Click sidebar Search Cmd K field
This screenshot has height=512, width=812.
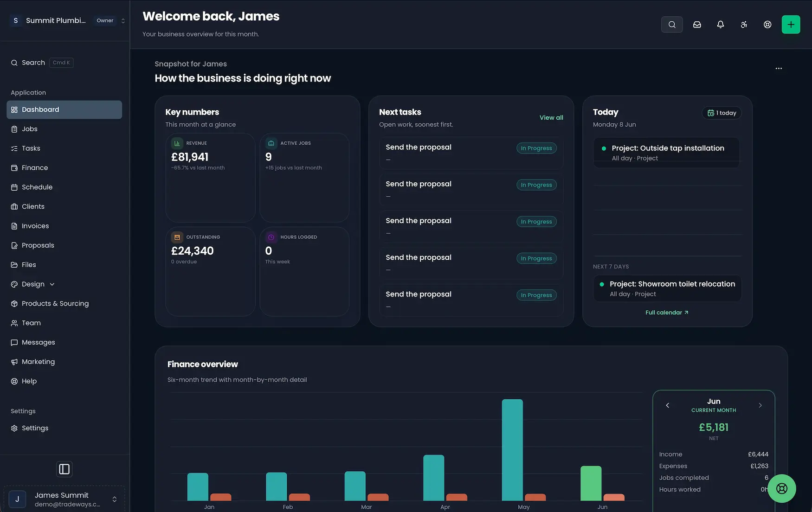[x=42, y=63]
